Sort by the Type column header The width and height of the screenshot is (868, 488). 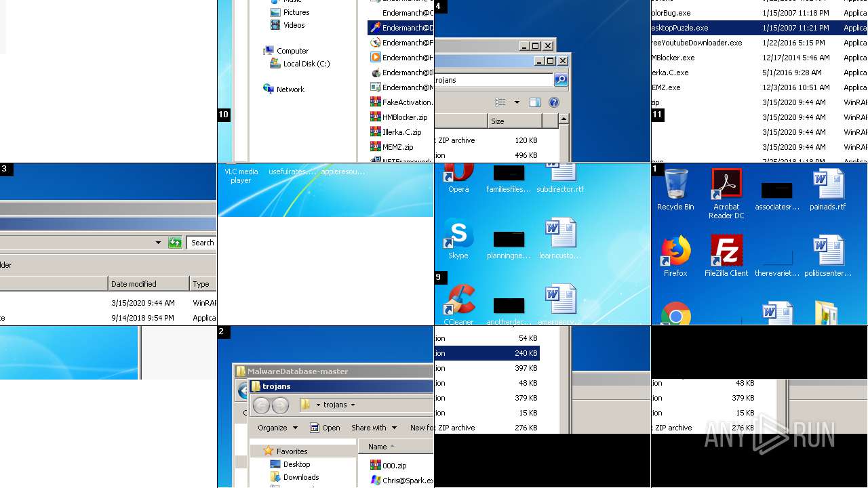[203, 284]
